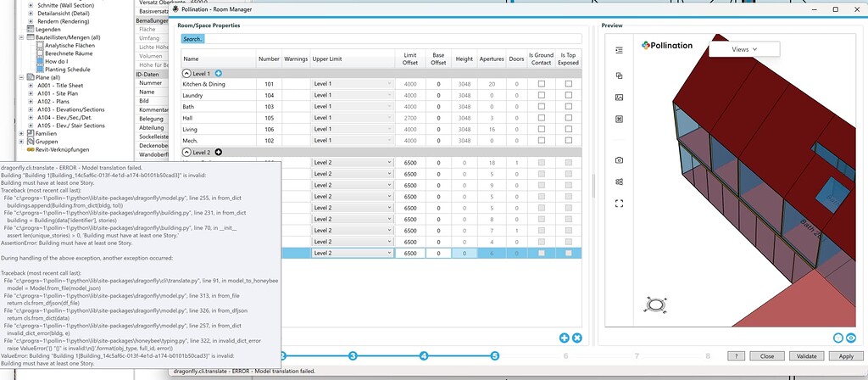Click the Apertures column header

click(x=492, y=59)
